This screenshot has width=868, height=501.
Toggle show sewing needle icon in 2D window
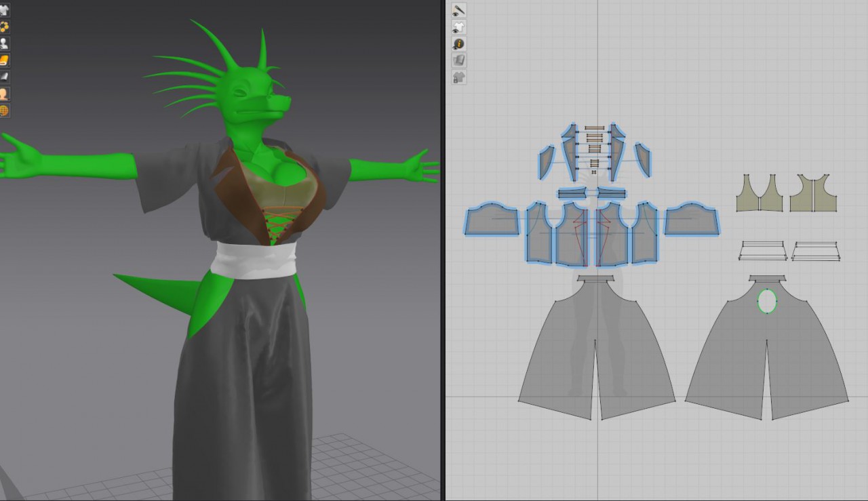[x=459, y=11]
